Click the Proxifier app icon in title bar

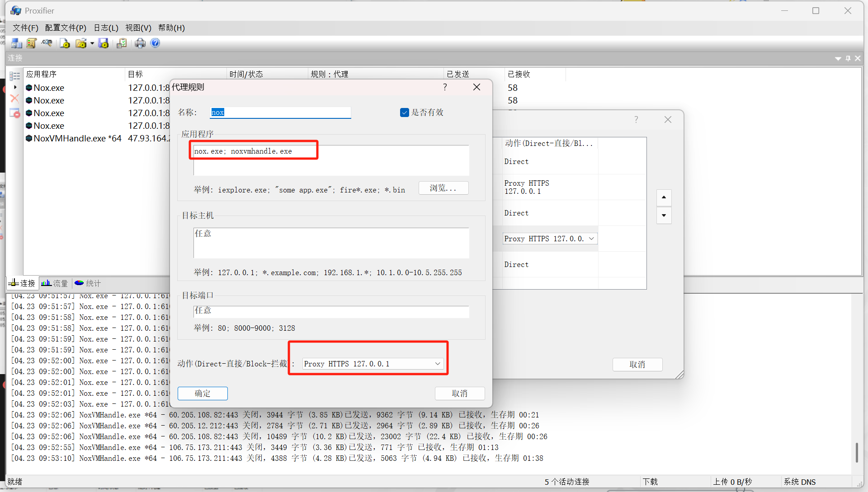point(16,10)
